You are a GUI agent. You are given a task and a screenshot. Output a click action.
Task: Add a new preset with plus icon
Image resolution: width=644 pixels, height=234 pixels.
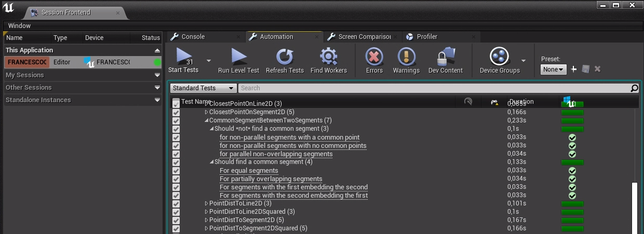tap(574, 69)
